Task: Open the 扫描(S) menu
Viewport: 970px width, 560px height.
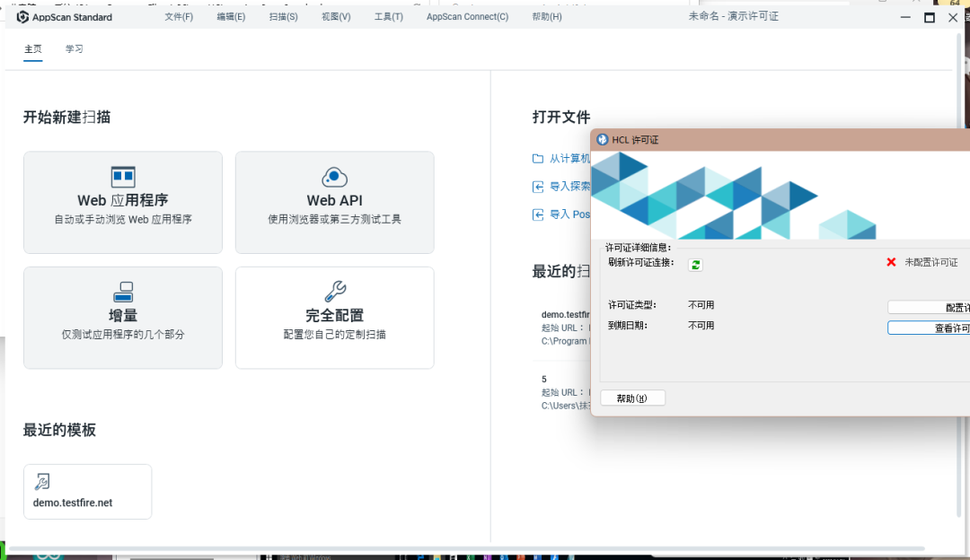Action: 283,17
